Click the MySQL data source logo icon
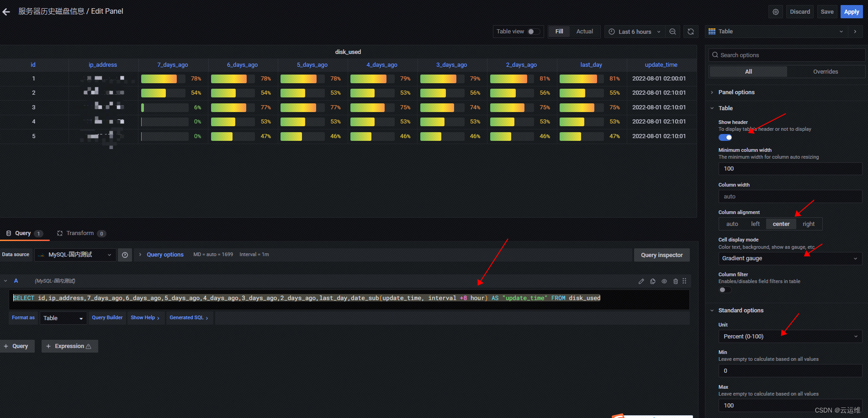The width and height of the screenshot is (868, 418). (x=42, y=255)
